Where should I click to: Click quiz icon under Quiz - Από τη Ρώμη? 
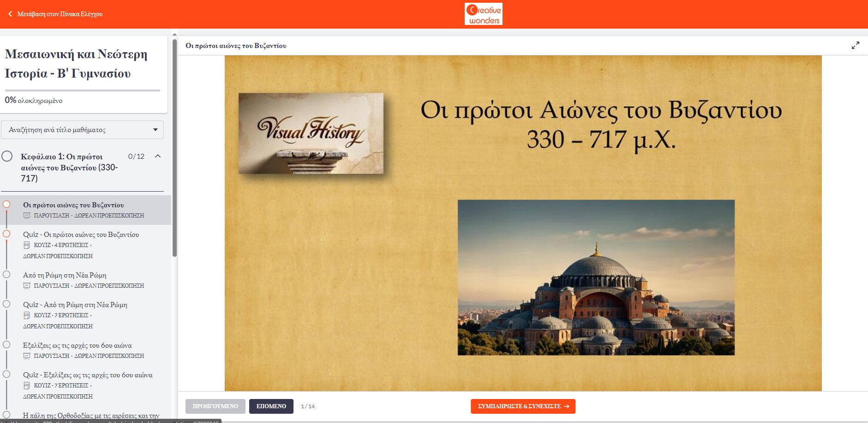pyautogui.click(x=27, y=315)
